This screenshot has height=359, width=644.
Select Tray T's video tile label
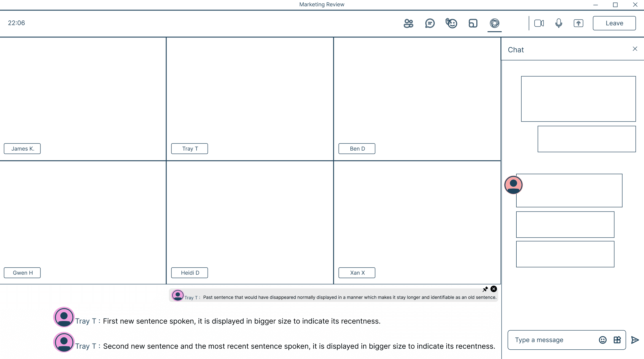tap(190, 149)
